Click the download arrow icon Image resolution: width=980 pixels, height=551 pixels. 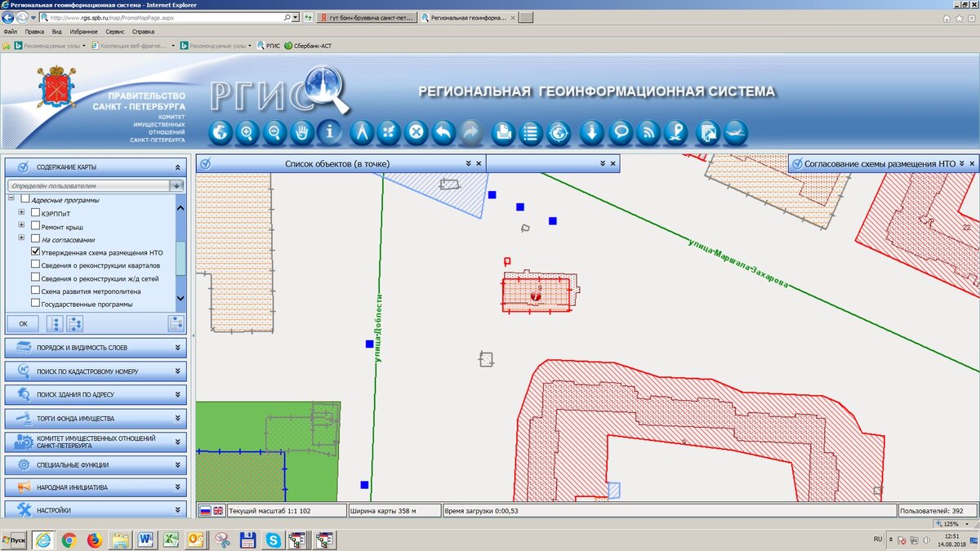click(592, 131)
